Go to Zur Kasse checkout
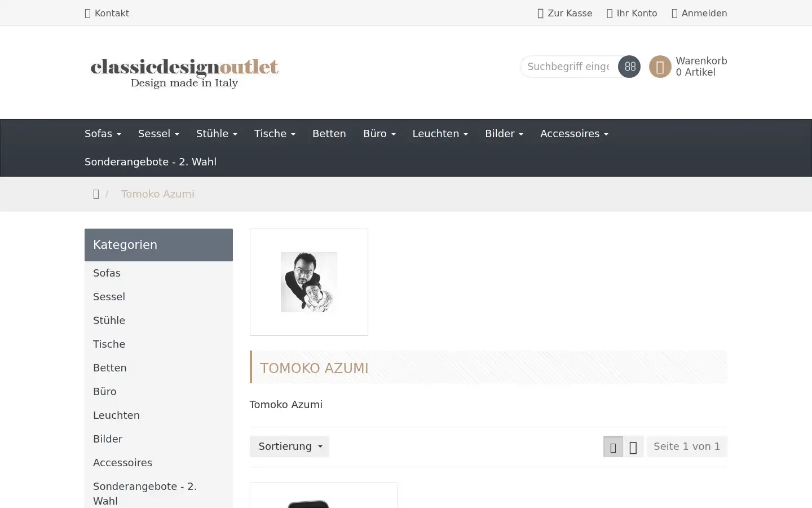 point(565,13)
